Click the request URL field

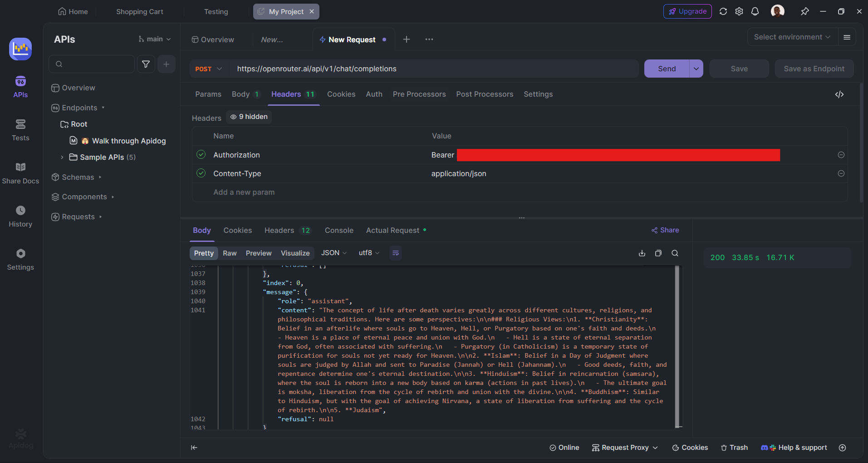click(x=433, y=69)
